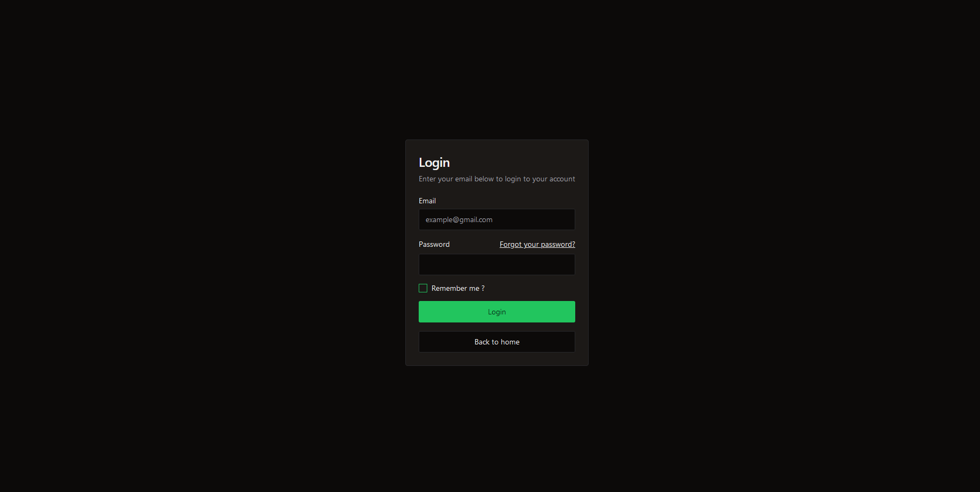Open the Forgot your password? link
This screenshot has width=980, height=492.
tap(537, 244)
